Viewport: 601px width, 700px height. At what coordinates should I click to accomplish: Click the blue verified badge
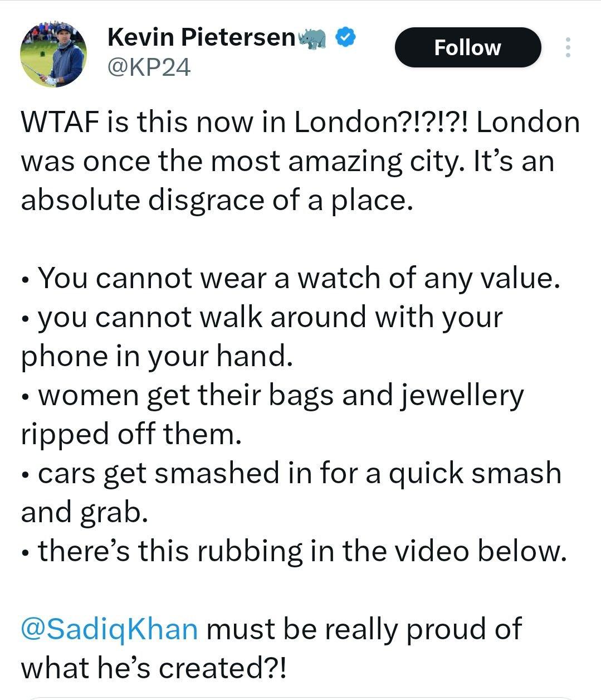pyautogui.click(x=345, y=37)
